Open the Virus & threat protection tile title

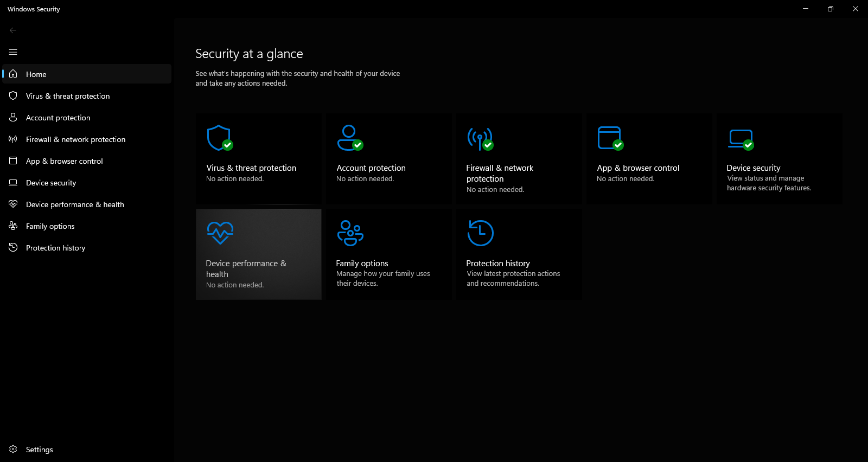251,168
